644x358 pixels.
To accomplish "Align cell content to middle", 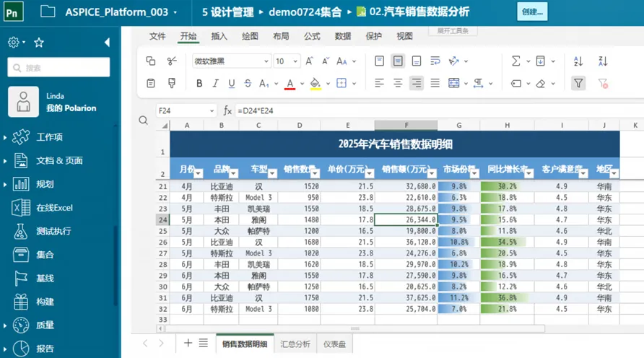I will pos(398,61).
